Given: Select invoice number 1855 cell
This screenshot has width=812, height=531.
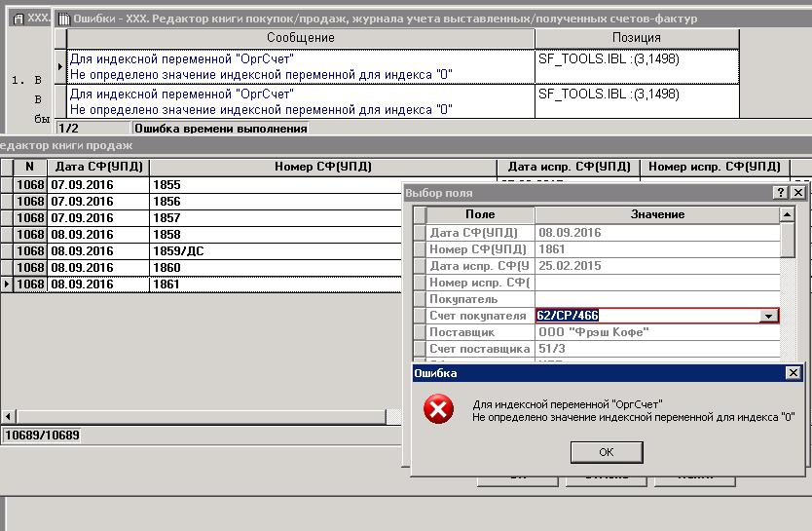Looking at the screenshot, I should tap(275, 184).
